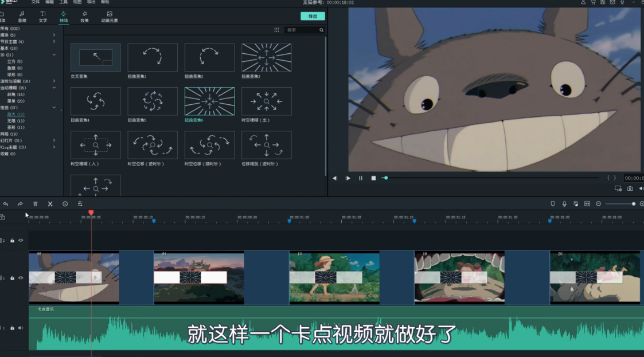Switch to the 效果 tab
The height and width of the screenshot is (357, 644).
tap(84, 17)
